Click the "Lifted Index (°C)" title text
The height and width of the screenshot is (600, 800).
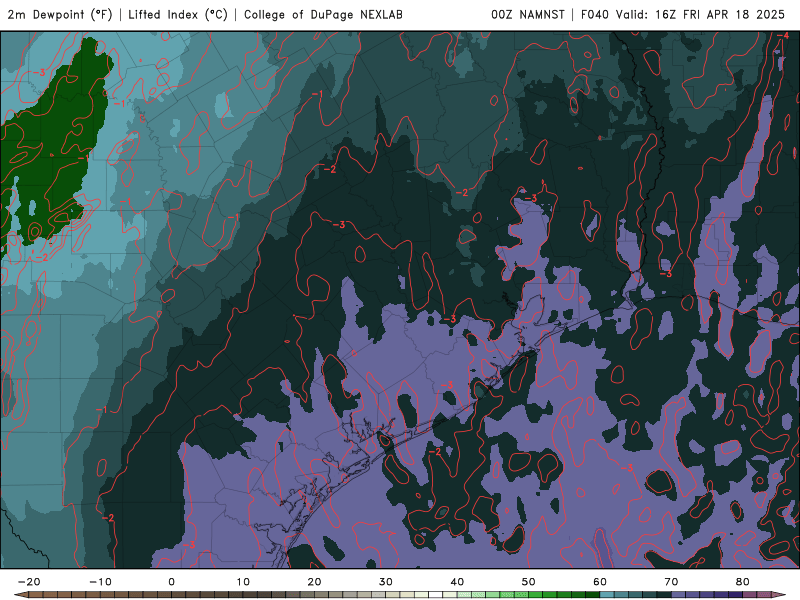(x=178, y=15)
